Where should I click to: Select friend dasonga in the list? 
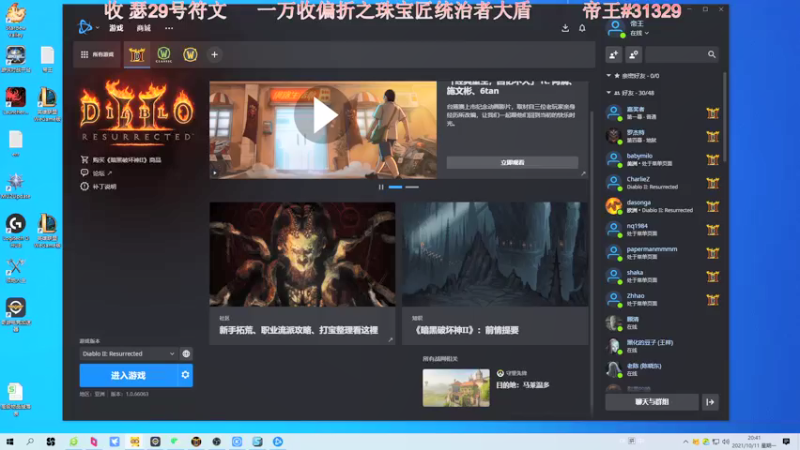click(661, 207)
